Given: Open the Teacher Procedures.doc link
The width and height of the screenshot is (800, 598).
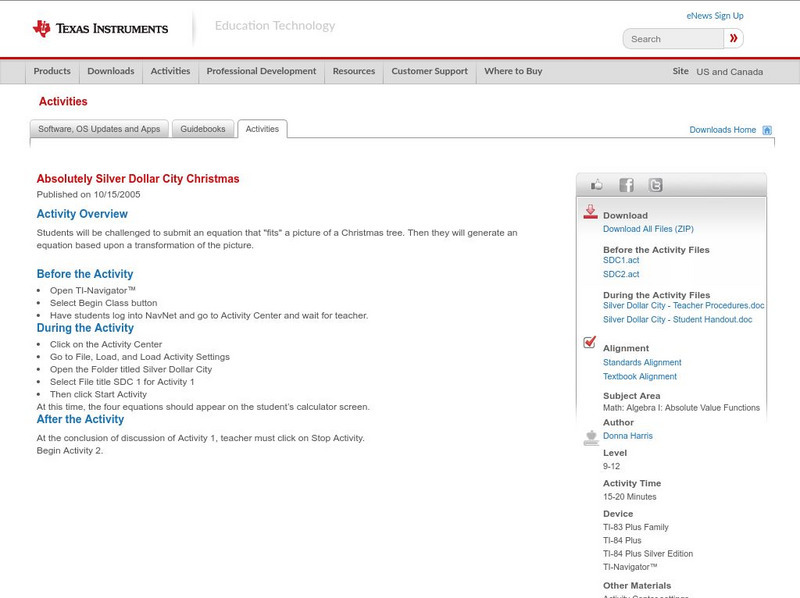Looking at the screenshot, I should click(683, 305).
